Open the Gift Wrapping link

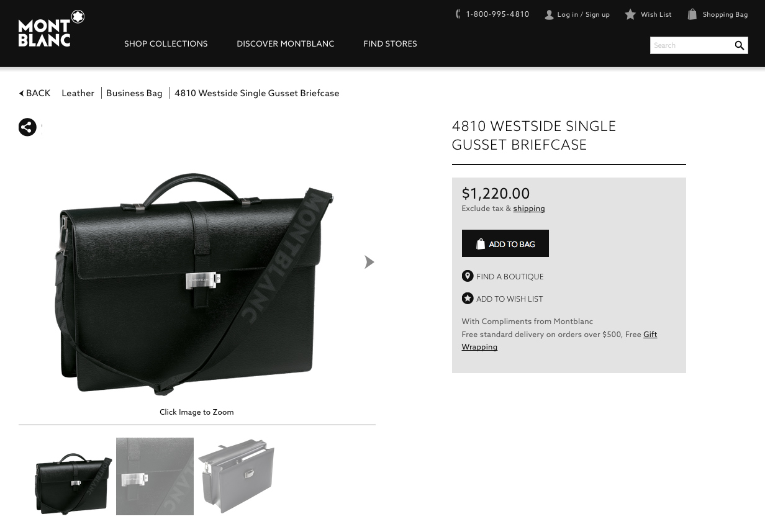coord(479,347)
